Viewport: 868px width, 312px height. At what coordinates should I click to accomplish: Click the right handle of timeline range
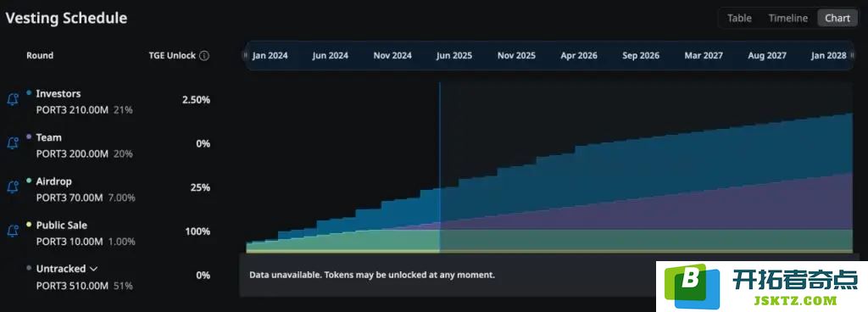pos(851,55)
